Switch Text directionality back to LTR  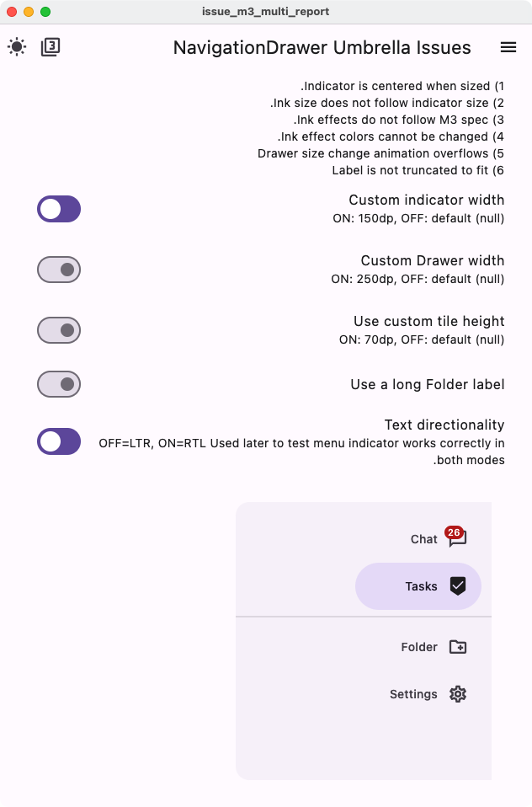tap(58, 441)
